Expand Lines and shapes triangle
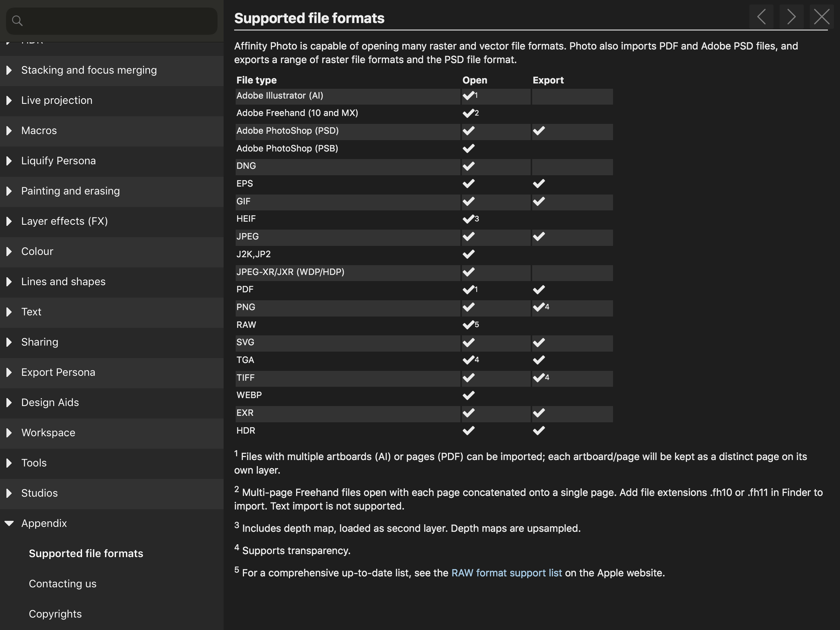This screenshot has width=840, height=630. tap(9, 281)
